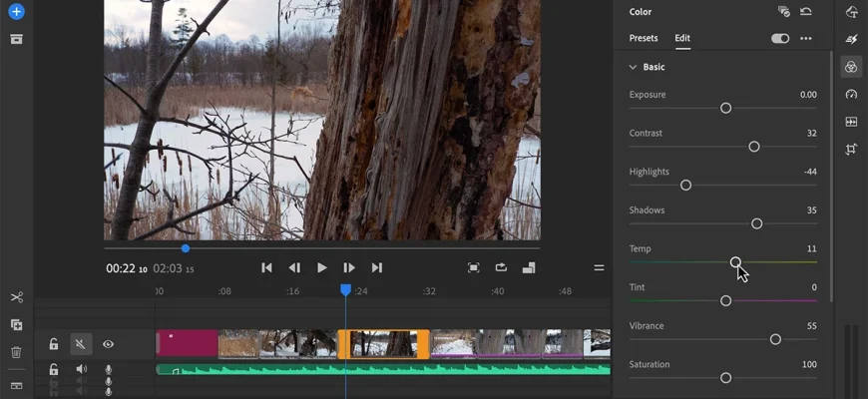Switch to the Presets tab
This screenshot has width=868, height=399.
(644, 38)
